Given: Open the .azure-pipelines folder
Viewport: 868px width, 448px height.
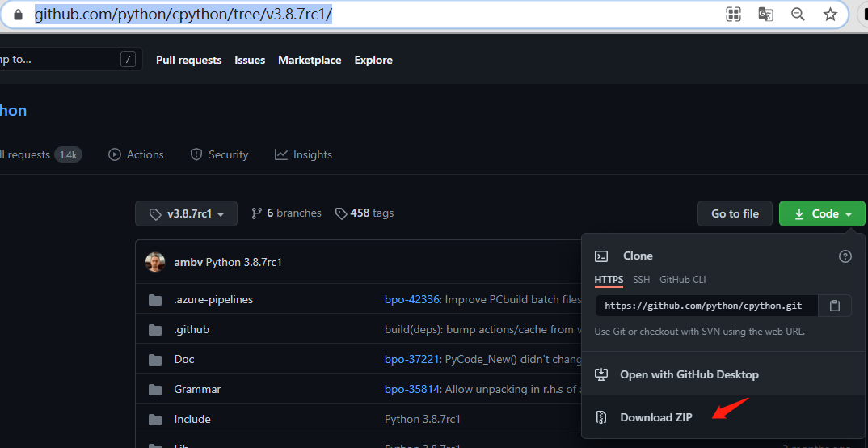Looking at the screenshot, I should (x=213, y=299).
